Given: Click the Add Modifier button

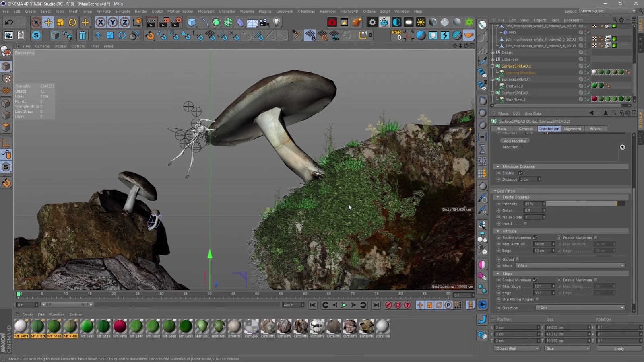Looking at the screenshot, I should [515, 141].
